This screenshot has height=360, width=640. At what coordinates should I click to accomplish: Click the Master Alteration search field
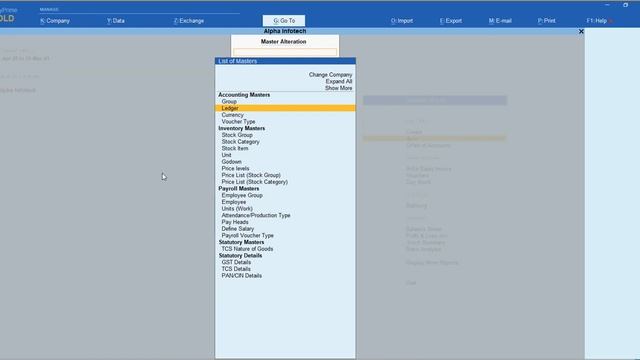tap(285, 52)
